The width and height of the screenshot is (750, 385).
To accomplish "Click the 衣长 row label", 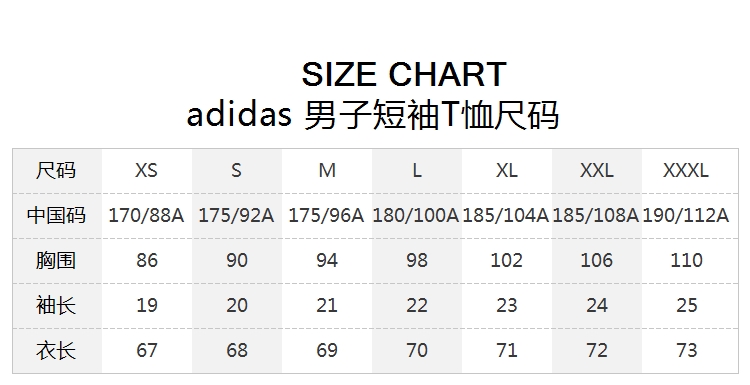I will 56,350.
